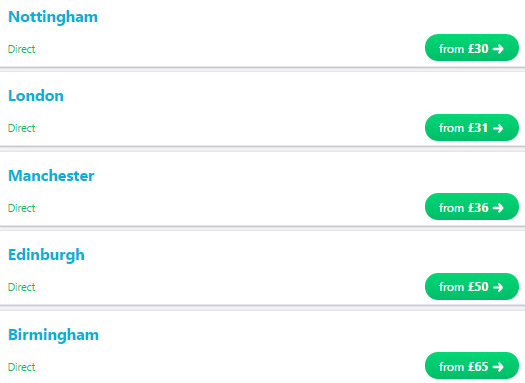
Task: Pick the 'from £65' Birmingham fare button
Action: (472, 366)
